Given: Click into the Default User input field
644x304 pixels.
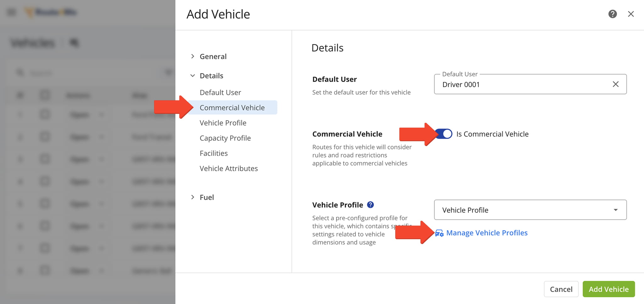Looking at the screenshot, I should 522,84.
